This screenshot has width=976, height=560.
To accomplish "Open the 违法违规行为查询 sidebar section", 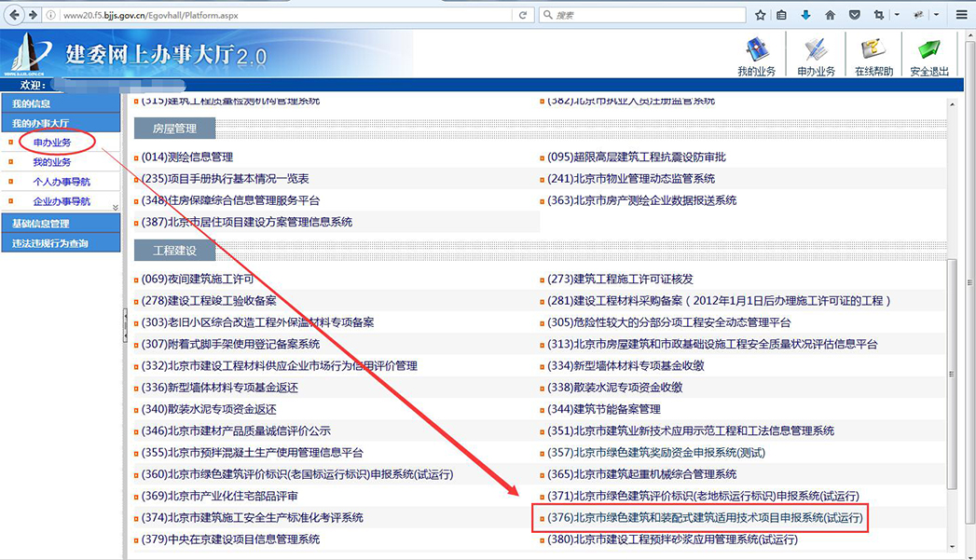I will pos(61,243).
